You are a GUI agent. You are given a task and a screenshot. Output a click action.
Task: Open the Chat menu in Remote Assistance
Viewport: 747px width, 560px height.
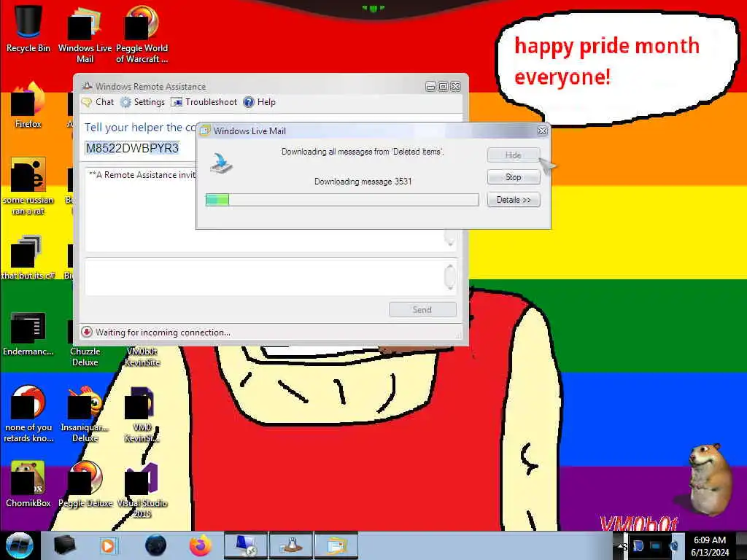(x=98, y=102)
